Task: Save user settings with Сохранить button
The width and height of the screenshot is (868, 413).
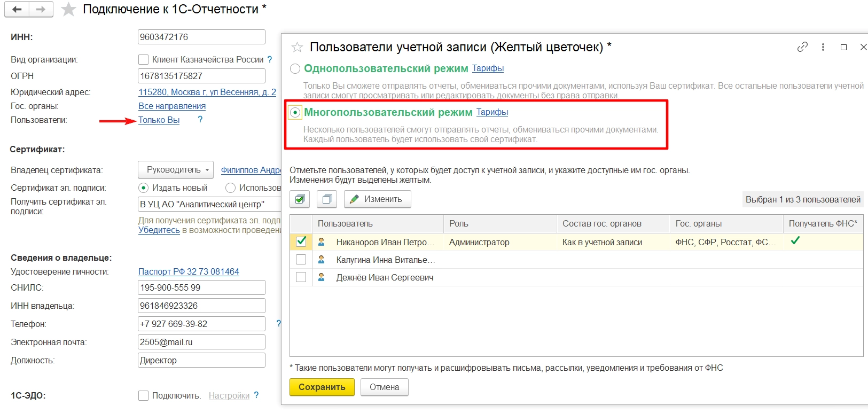Action: click(322, 387)
